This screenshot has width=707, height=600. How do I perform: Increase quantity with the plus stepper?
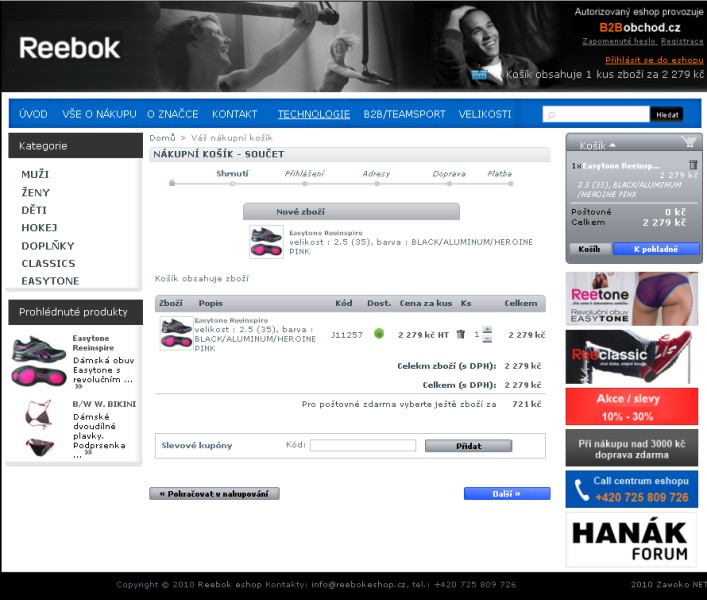coord(487,329)
